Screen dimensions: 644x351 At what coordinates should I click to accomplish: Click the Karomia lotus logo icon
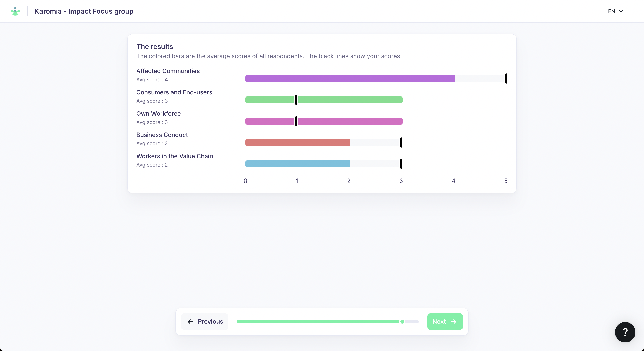point(15,11)
